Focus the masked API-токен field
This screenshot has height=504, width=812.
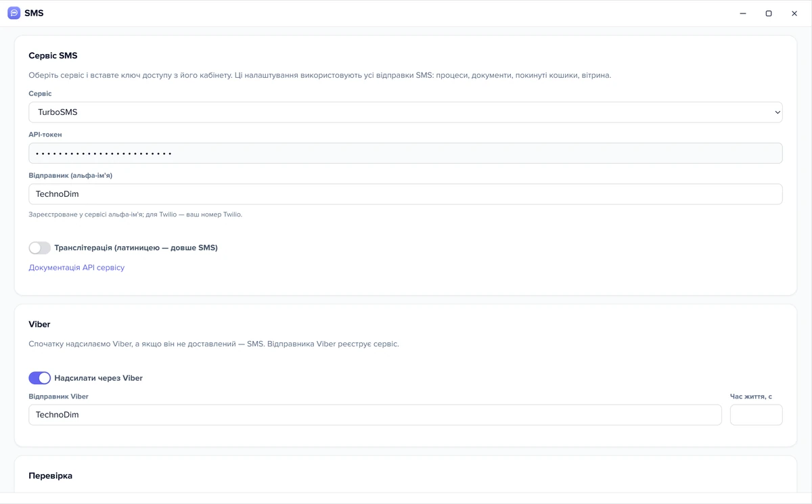tap(405, 153)
